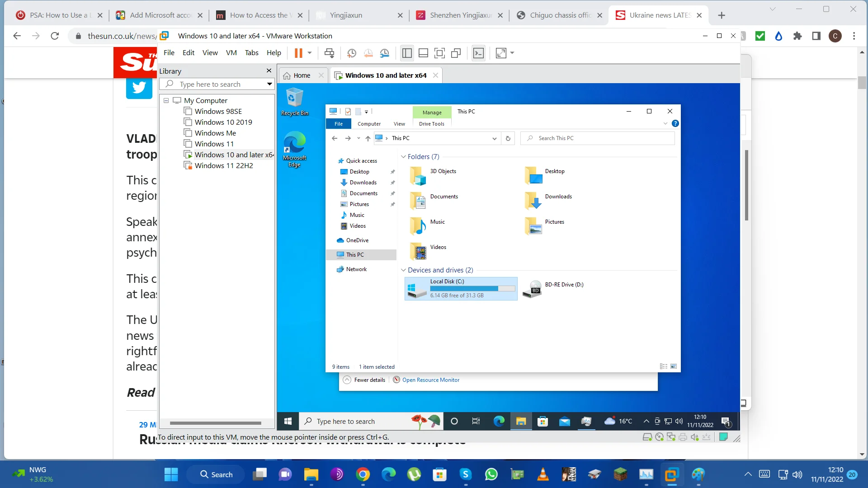Show the VMware console view

478,53
